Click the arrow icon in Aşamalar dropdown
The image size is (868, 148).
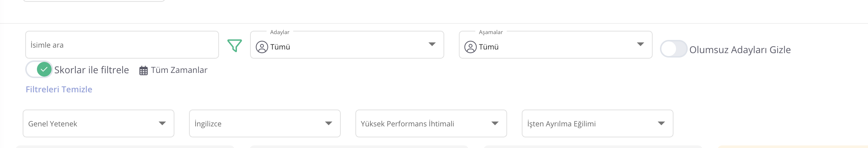point(640,44)
